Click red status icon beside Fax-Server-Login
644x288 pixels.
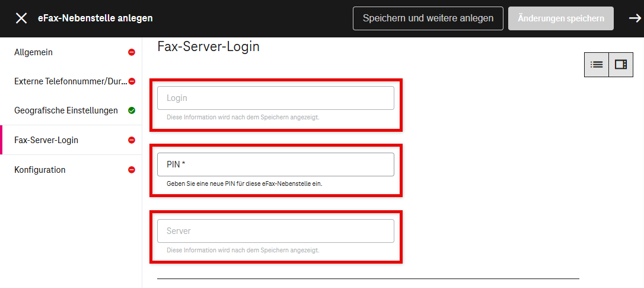pos(132,140)
